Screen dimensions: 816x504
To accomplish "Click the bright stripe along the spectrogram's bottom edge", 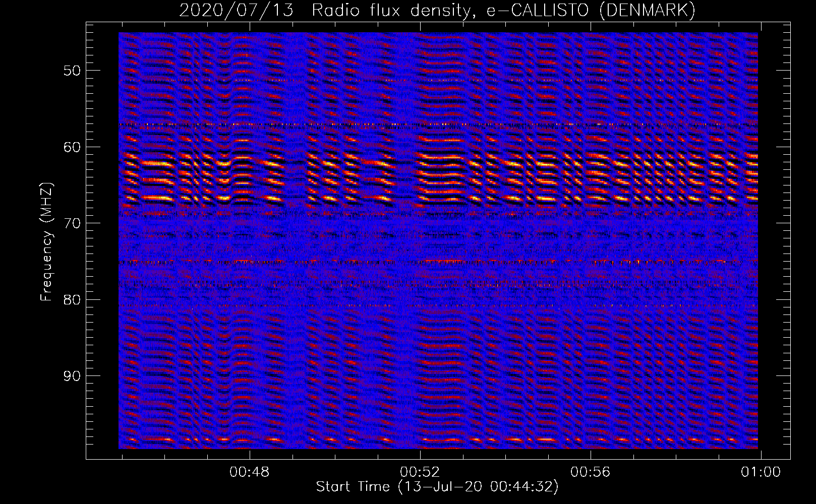I will (439, 440).
